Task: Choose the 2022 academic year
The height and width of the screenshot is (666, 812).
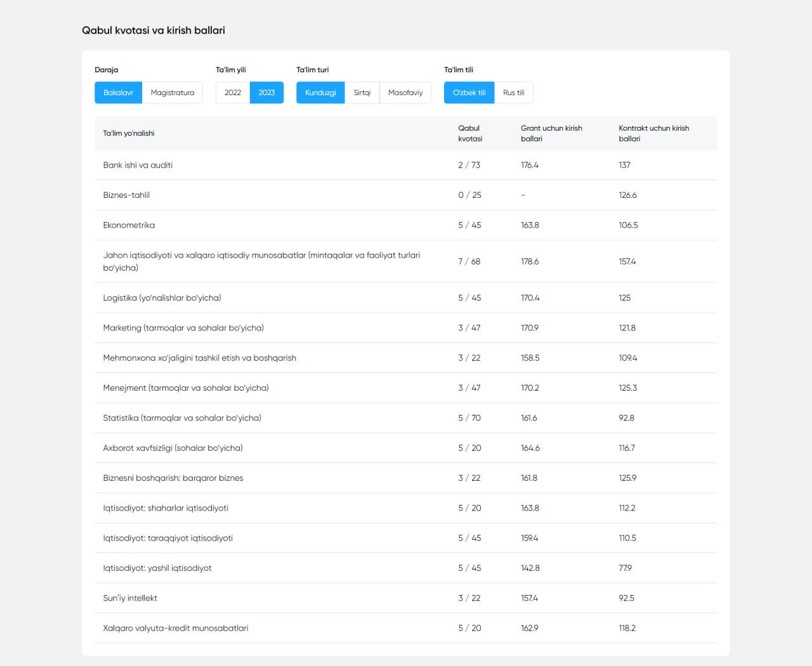Action: pos(233,93)
